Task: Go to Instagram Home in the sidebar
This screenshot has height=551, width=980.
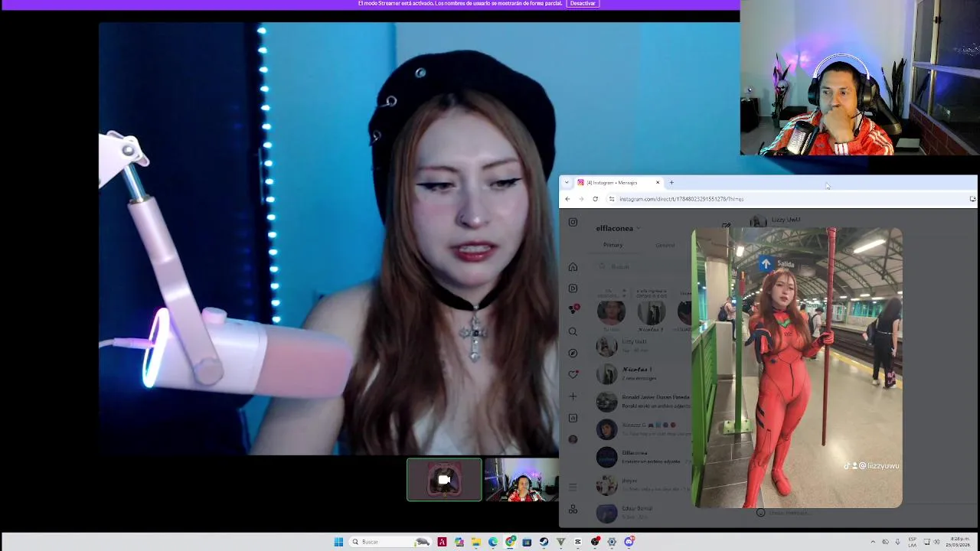Action: click(x=573, y=267)
